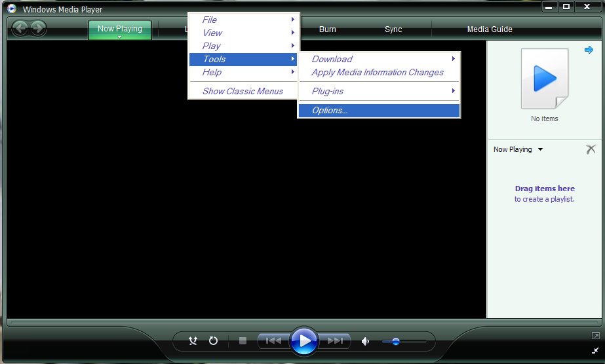Open the Help submenu
The image size is (605, 364).
243,72
